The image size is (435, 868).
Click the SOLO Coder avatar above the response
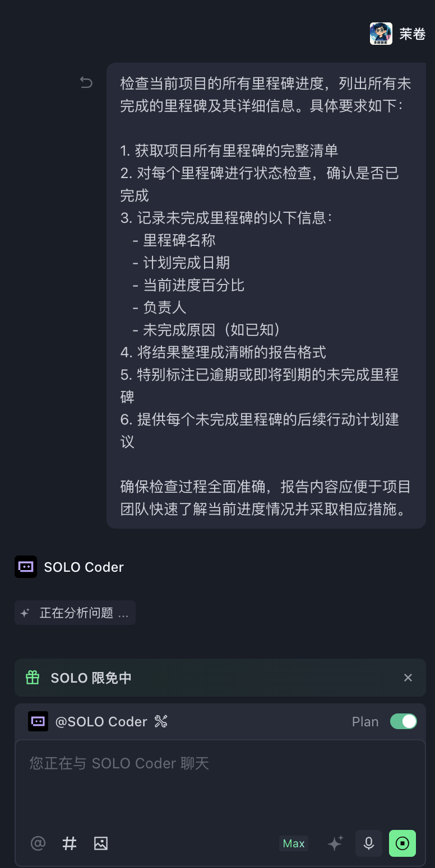[26, 567]
